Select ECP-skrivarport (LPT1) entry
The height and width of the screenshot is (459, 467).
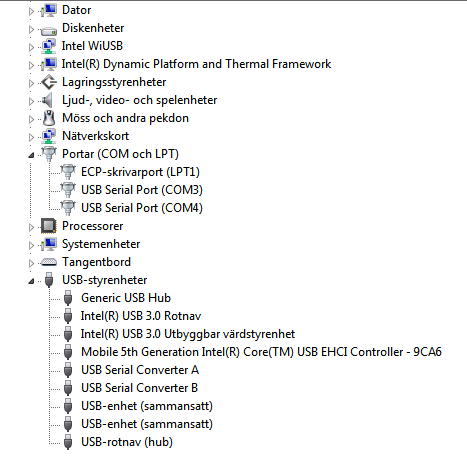tap(140, 172)
